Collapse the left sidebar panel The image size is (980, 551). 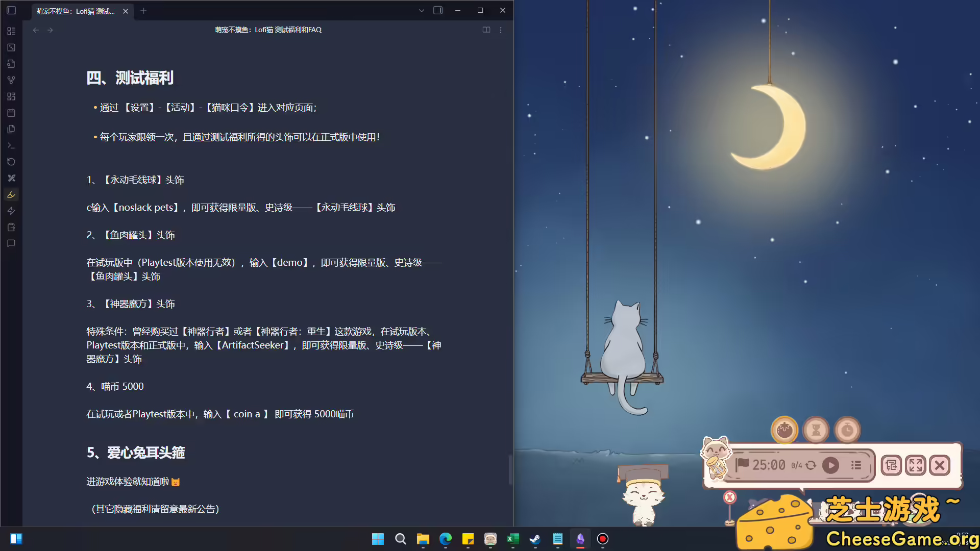pos(11,11)
